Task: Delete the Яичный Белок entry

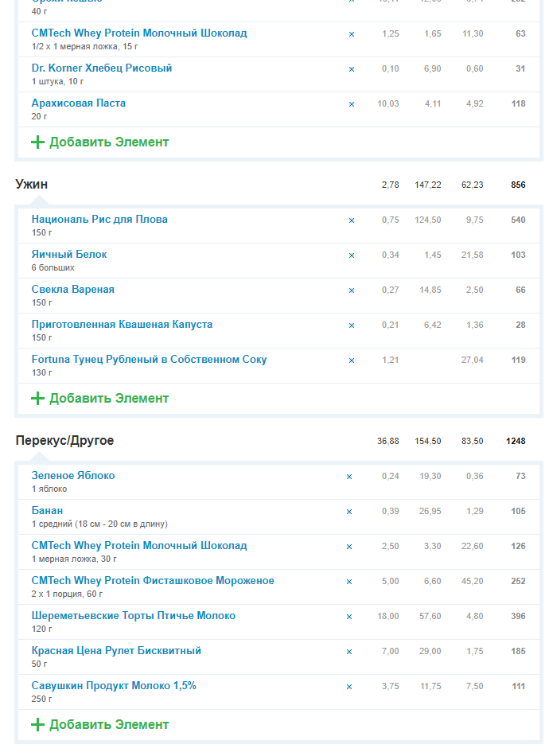Action: click(352, 255)
